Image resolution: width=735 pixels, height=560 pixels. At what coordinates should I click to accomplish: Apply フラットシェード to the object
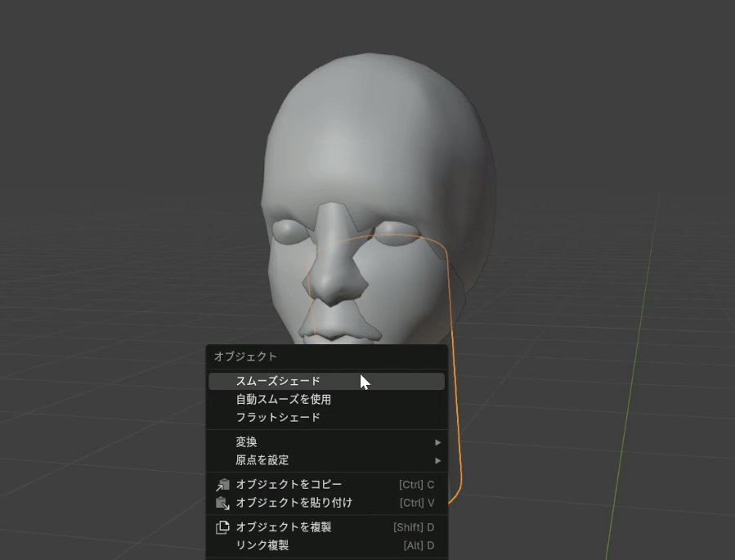pyautogui.click(x=326, y=417)
